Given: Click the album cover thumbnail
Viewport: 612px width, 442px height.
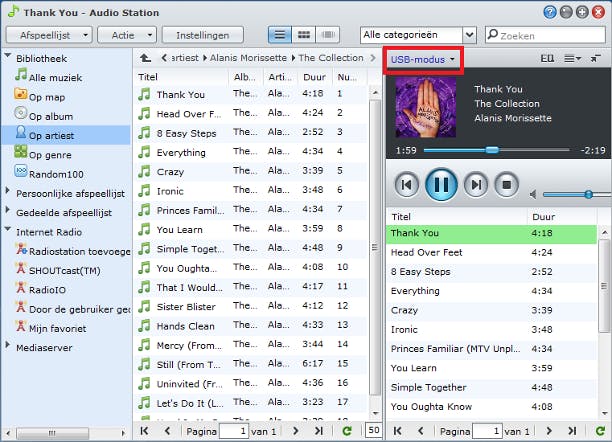Looking at the screenshot, I should [x=425, y=107].
